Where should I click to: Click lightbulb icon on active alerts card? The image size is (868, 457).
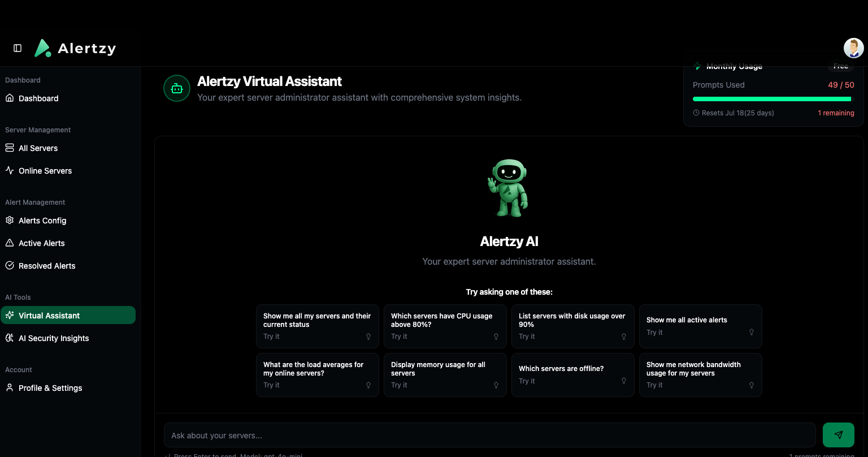tap(752, 333)
